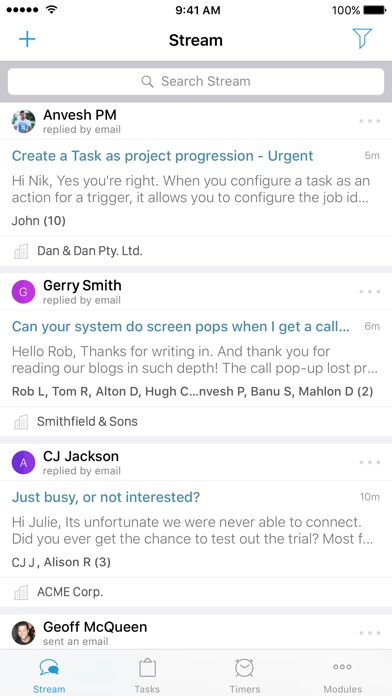Screen dimensions: 392x696
Task: Open the Modules tab
Action: tap(342, 676)
